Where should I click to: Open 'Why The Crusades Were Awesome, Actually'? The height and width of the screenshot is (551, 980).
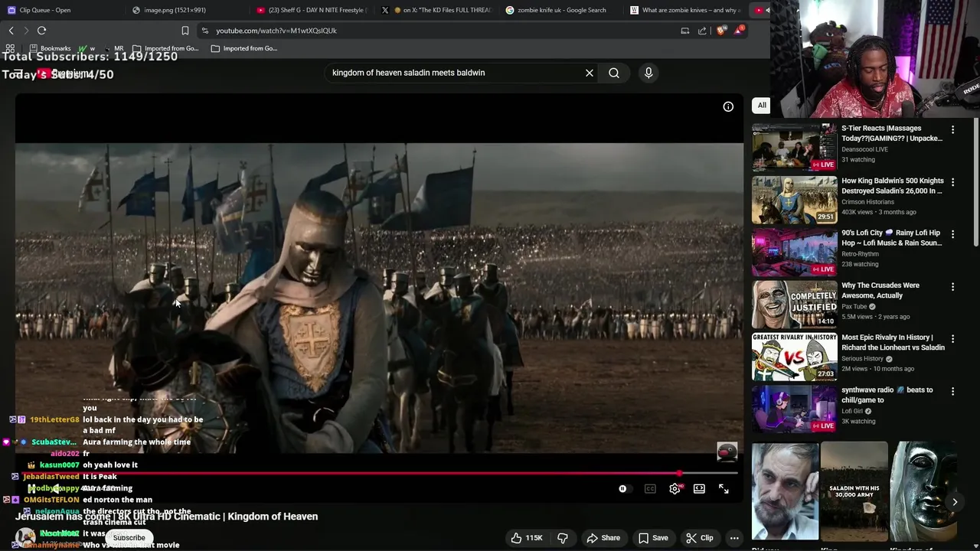(x=880, y=290)
